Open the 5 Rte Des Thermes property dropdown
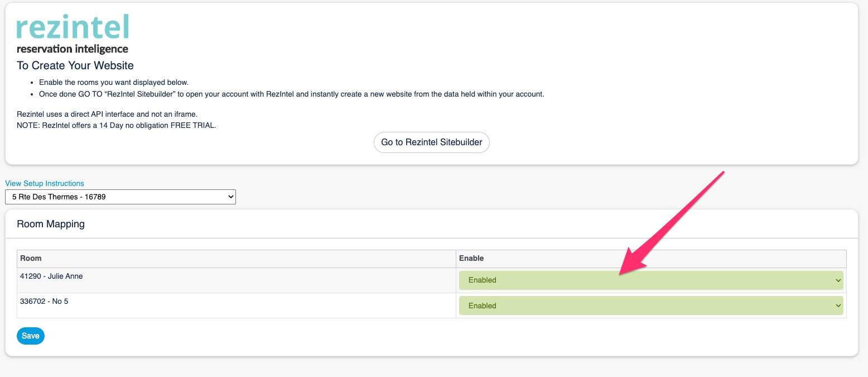Image resolution: width=868 pixels, height=377 pixels. (120, 197)
